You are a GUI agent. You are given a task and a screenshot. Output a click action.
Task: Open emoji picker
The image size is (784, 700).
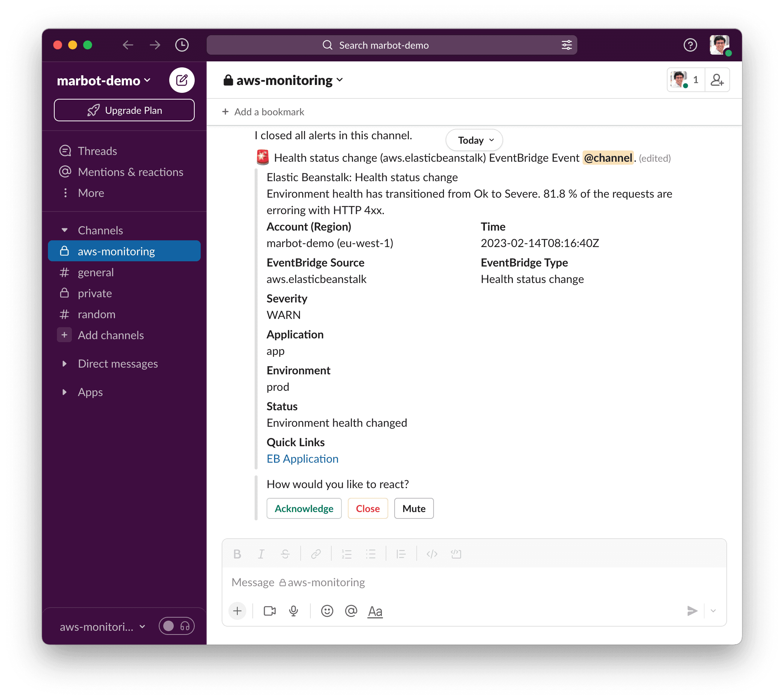(327, 611)
